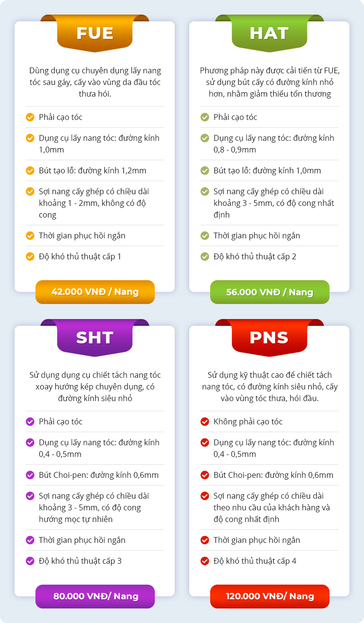Image resolution: width=364 pixels, height=623 pixels.
Task: Click the red check icon beside 'Độ khó thủ thuật cấp 4'
Action: (205, 561)
